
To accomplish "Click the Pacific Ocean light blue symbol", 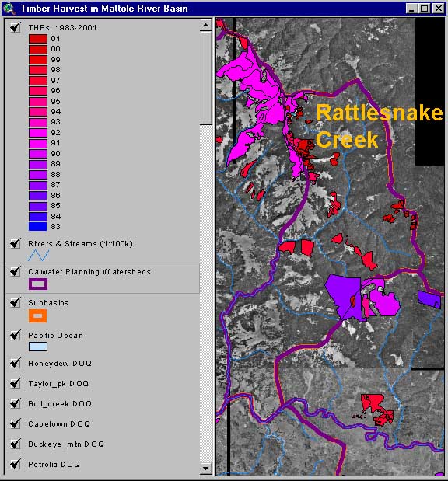I will 38,347.
